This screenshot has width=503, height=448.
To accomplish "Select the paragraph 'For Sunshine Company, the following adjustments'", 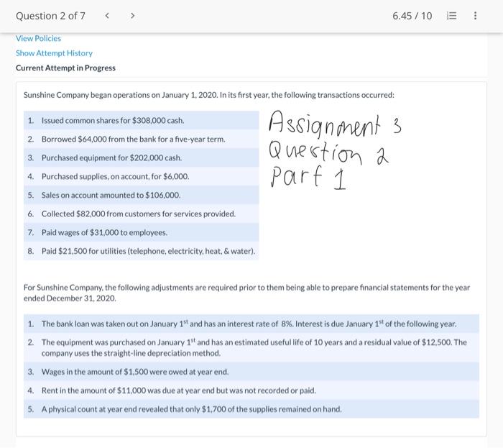I will point(246,293).
